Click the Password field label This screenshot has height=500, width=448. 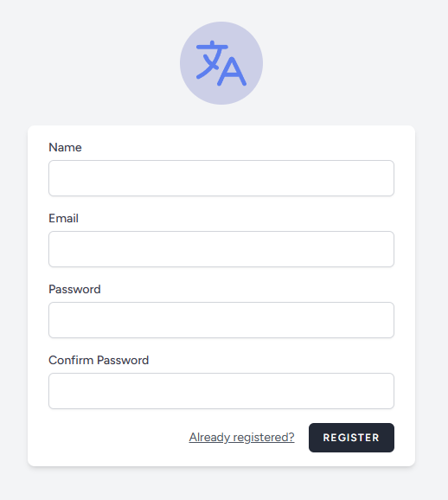(74, 289)
